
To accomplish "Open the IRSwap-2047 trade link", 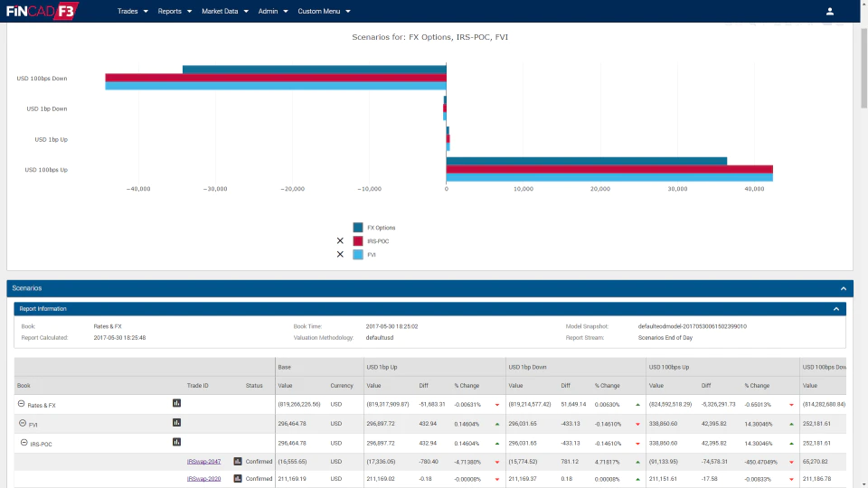I will coord(203,462).
